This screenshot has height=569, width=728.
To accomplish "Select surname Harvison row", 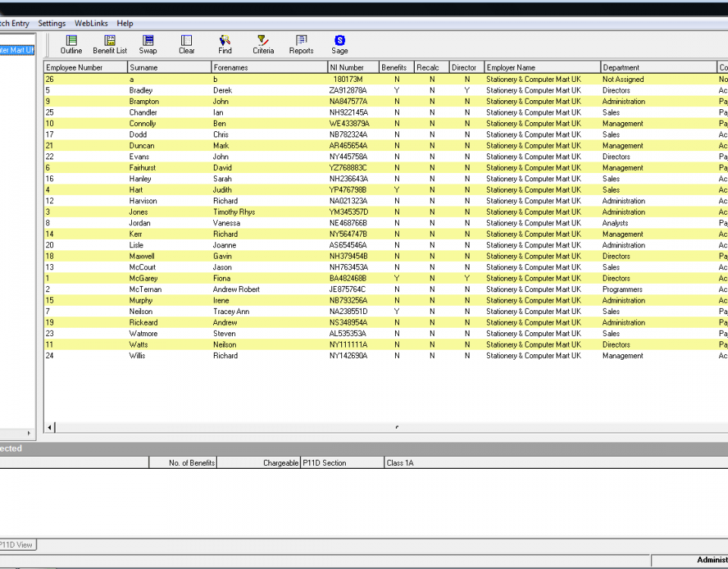I will point(143,201).
